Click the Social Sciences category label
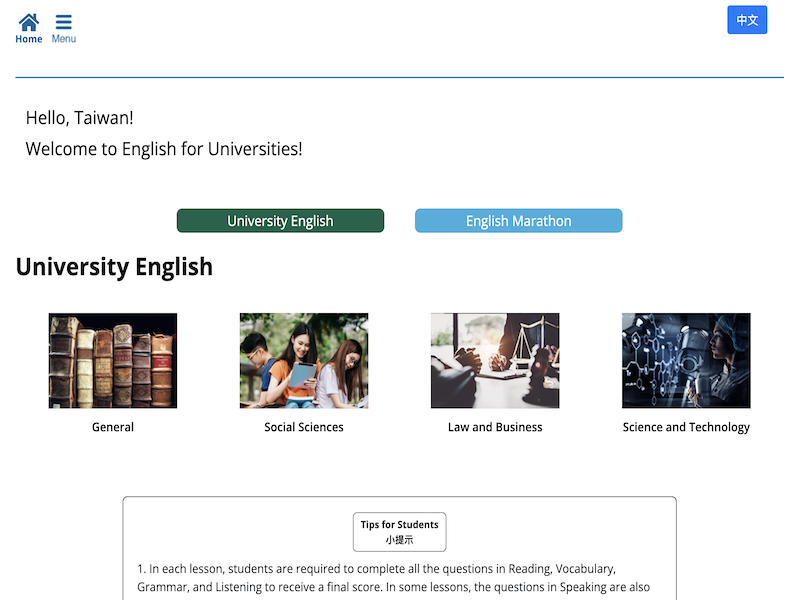The width and height of the screenshot is (800, 600). (x=304, y=427)
